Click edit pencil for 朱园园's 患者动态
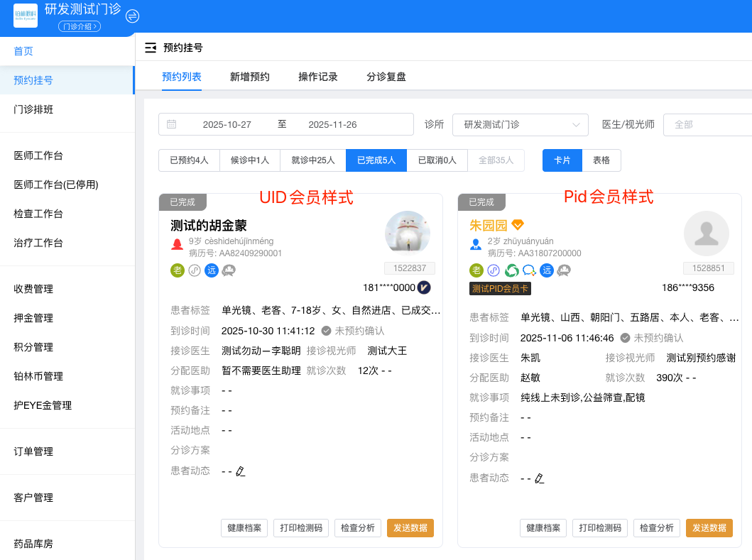Screen dimensions: 752x560 tap(540, 478)
